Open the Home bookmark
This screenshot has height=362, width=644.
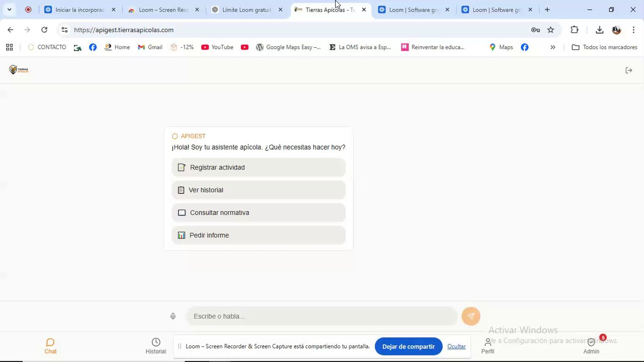[x=117, y=47]
